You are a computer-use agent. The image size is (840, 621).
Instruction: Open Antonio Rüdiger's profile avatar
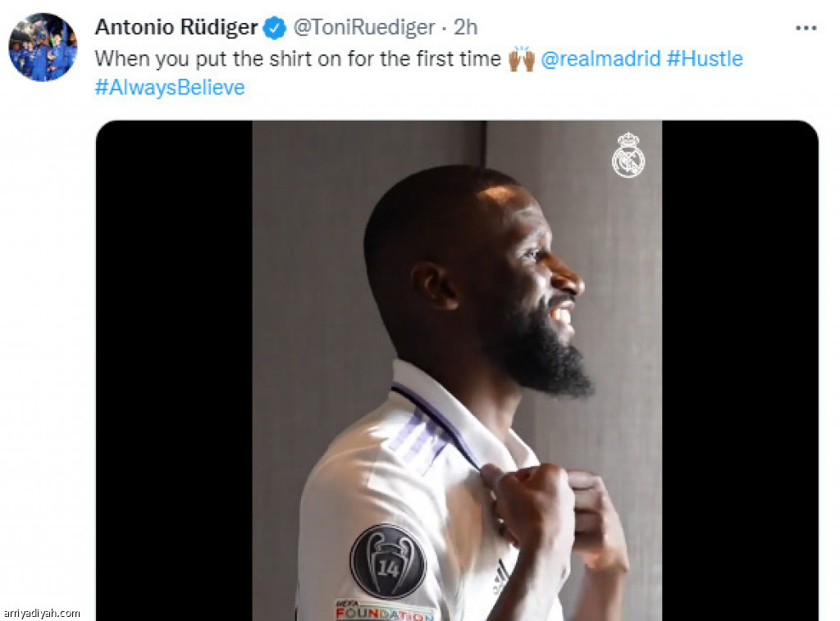coord(43,47)
